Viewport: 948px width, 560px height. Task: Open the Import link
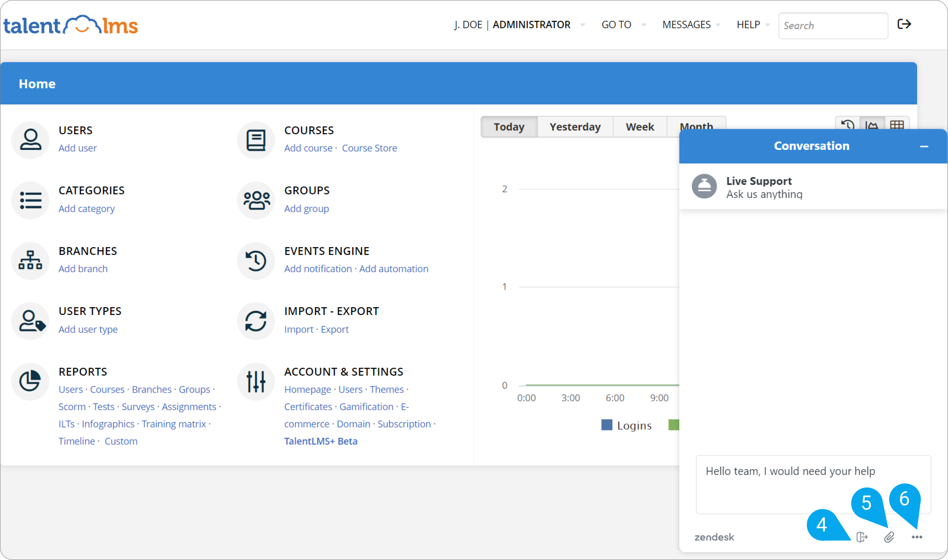pyautogui.click(x=299, y=329)
